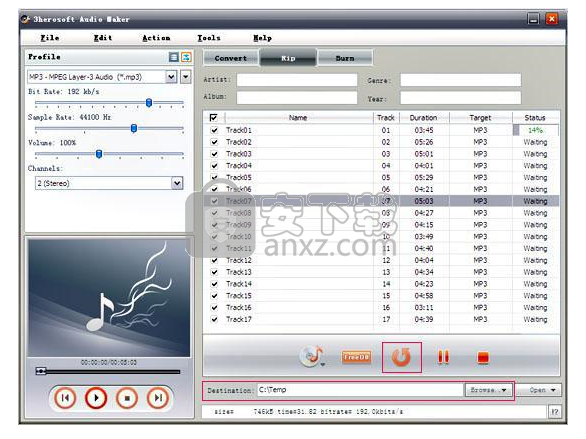Image resolution: width=586 pixels, height=439 pixels.
Task: Click the player Stop button
Action: click(127, 398)
